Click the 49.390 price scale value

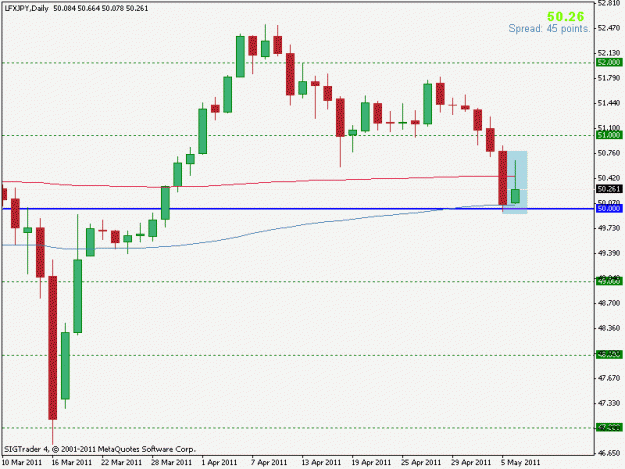[x=609, y=253]
